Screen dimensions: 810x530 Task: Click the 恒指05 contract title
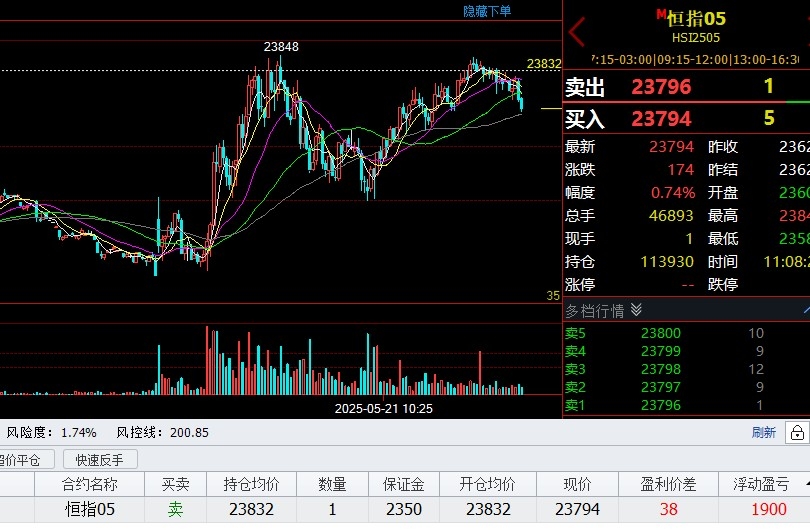pyautogui.click(x=696, y=19)
